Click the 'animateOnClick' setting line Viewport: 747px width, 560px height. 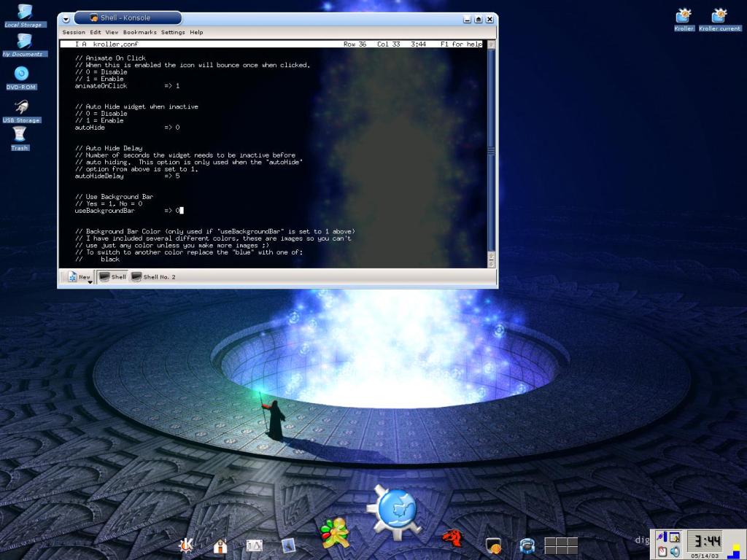coord(127,86)
